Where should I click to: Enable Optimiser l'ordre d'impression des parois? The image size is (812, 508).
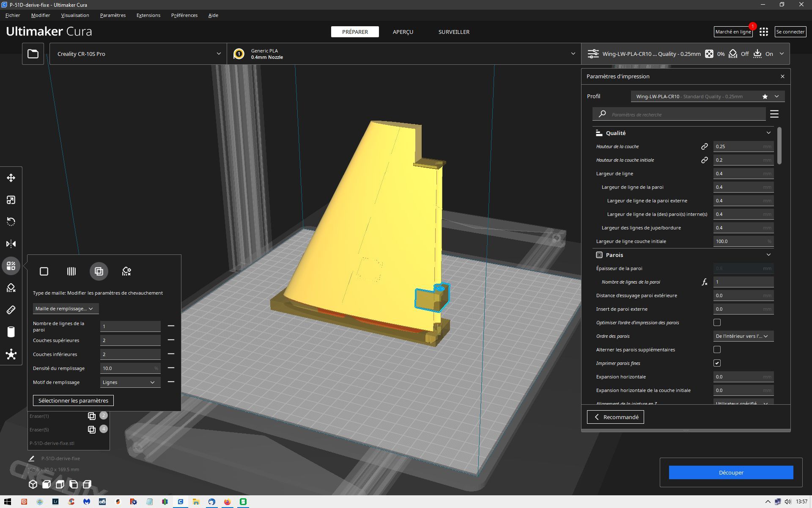coord(717,323)
